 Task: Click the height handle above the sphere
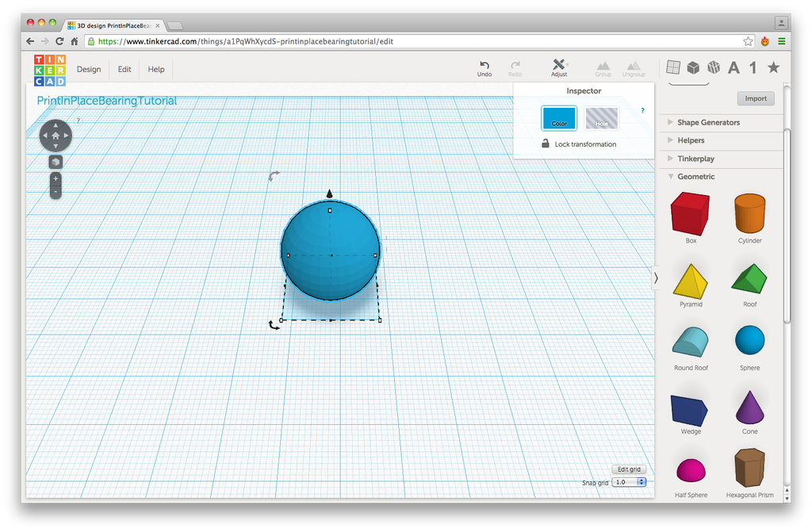329,193
